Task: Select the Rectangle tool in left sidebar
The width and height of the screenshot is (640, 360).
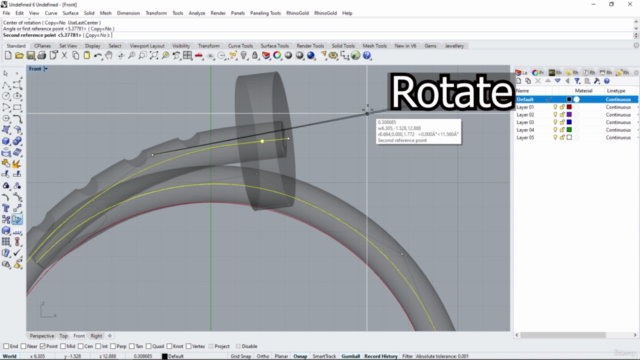Action: [x=17, y=107]
